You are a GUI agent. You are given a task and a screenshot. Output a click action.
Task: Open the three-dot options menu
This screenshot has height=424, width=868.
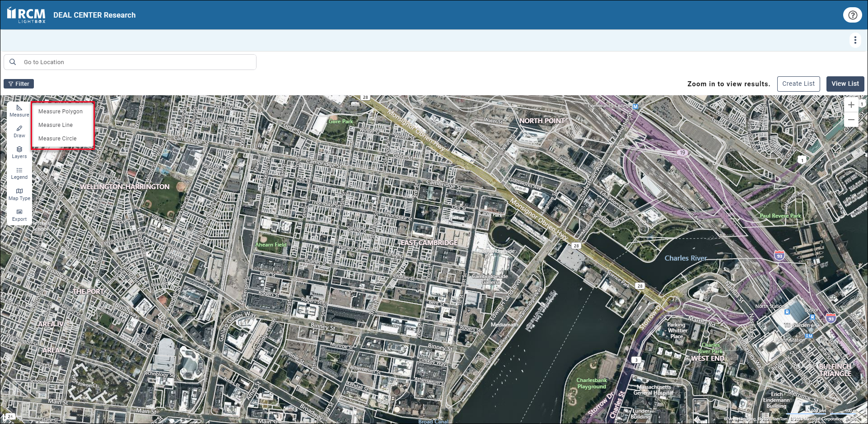tap(855, 40)
